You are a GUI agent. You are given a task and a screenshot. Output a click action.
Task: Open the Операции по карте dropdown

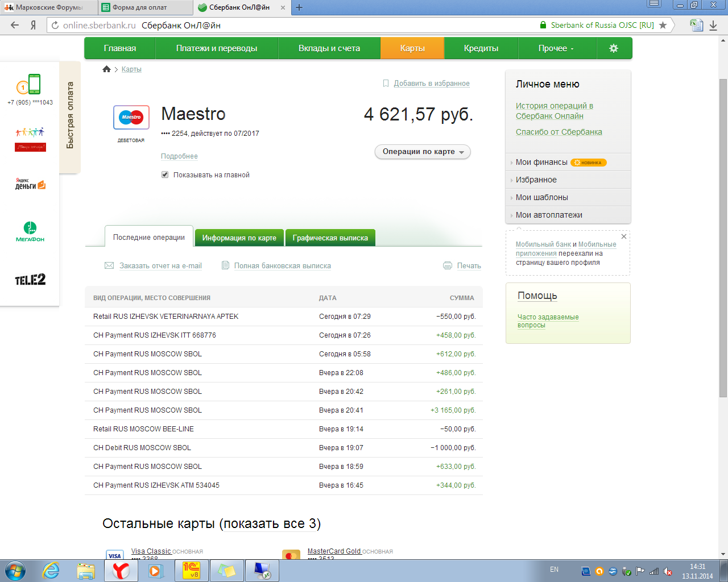tap(423, 152)
